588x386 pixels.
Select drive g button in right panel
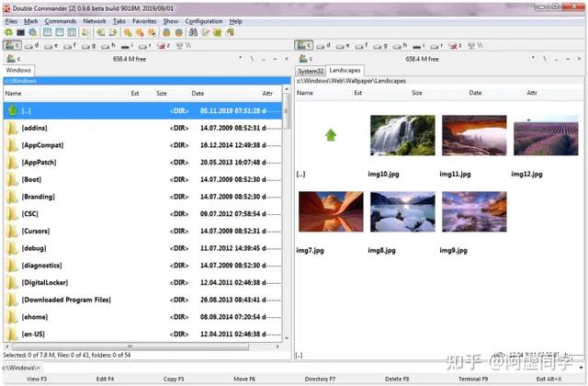[379, 46]
